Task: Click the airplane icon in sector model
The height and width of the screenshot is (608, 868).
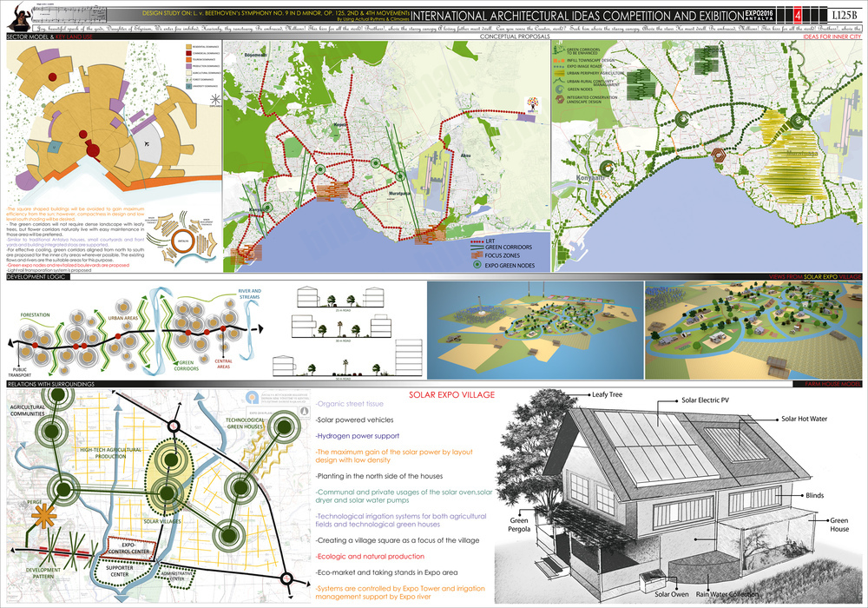Action: pos(147,144)
